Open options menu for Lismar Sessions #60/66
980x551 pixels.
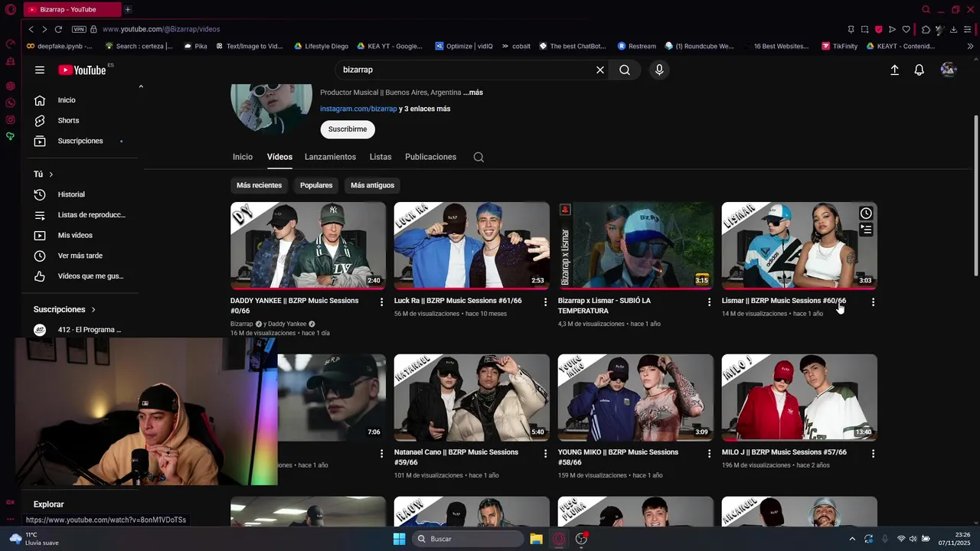(873, 302)
